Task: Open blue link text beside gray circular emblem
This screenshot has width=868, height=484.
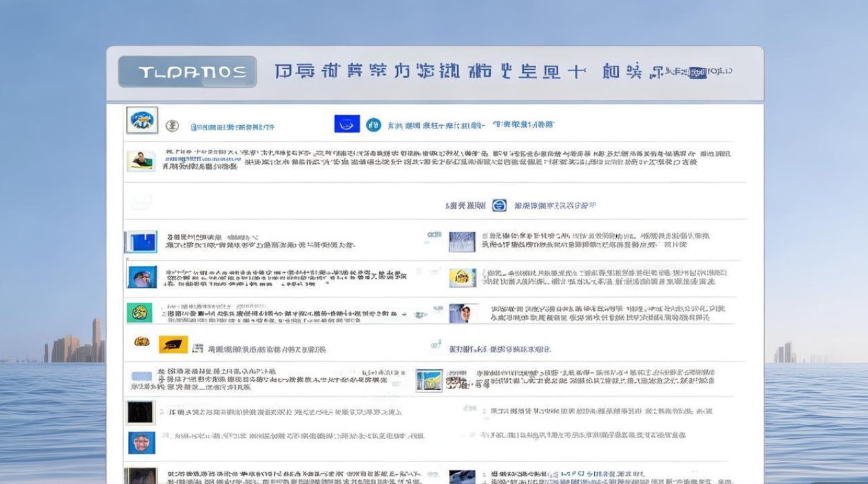Action: [x=232, y=126]
